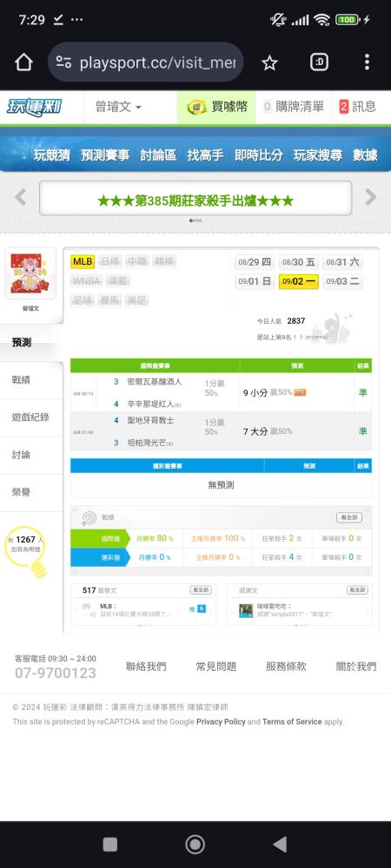This screenshot has width=391, height=868.
Task: Tap the browser home icon
Action: [x=23, y=62]
